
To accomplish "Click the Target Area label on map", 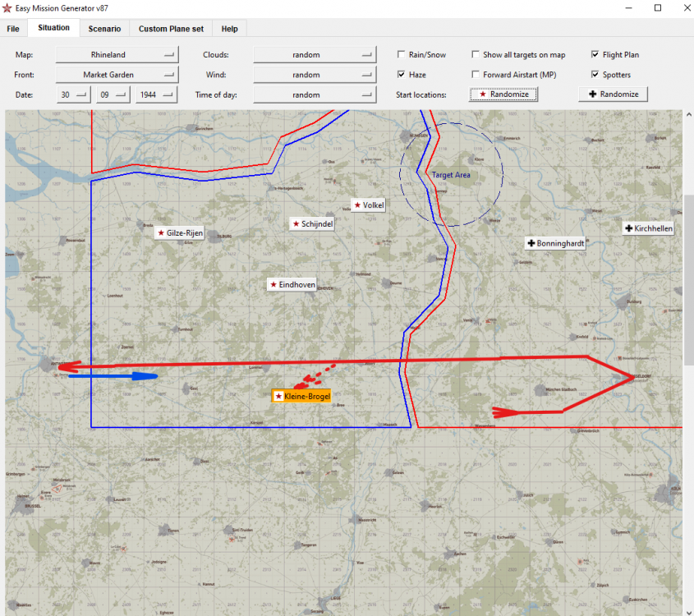I will [451, 175].
